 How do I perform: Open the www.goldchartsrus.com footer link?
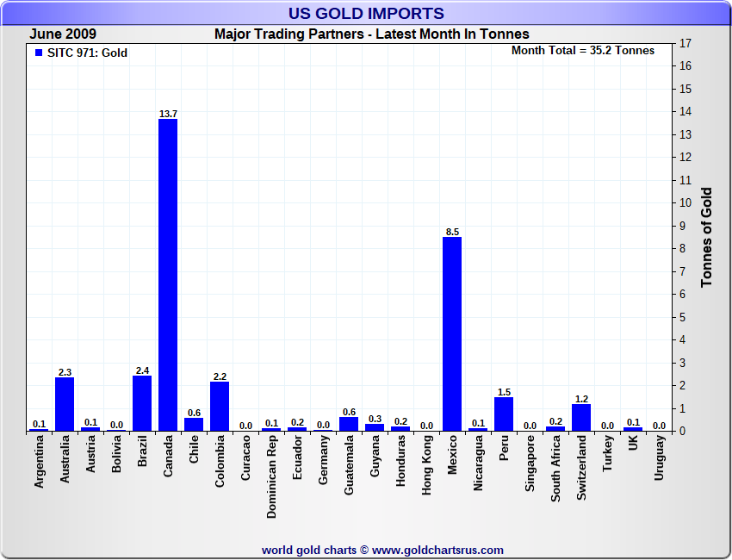coord(437,550)
